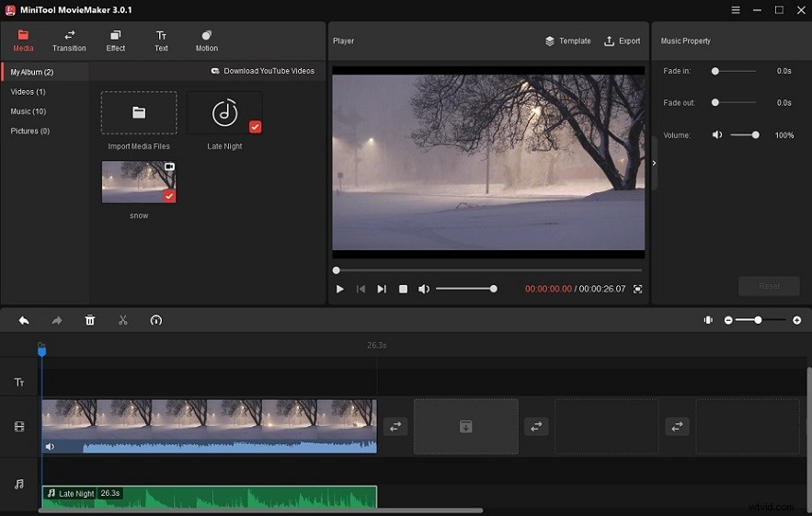Switch to the Transition tab
The image size is (812, 516).
(69, 40)
